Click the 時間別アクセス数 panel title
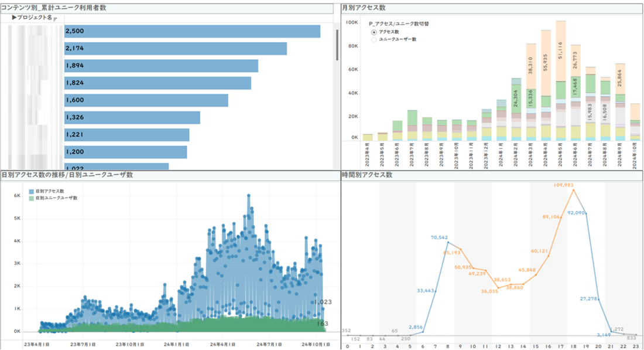Viewport: 644px width, 350px height. 367,175
